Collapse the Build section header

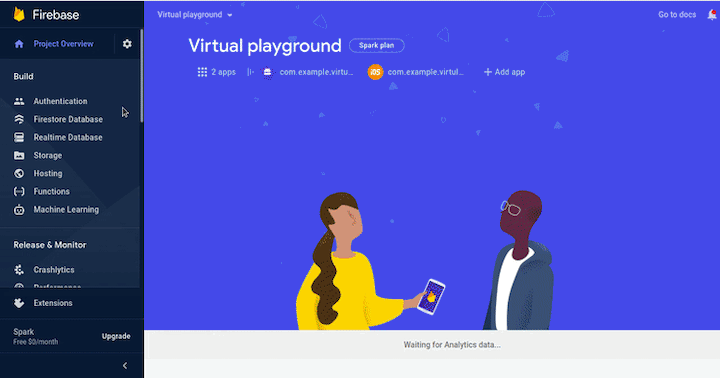(x=23, y=76)
